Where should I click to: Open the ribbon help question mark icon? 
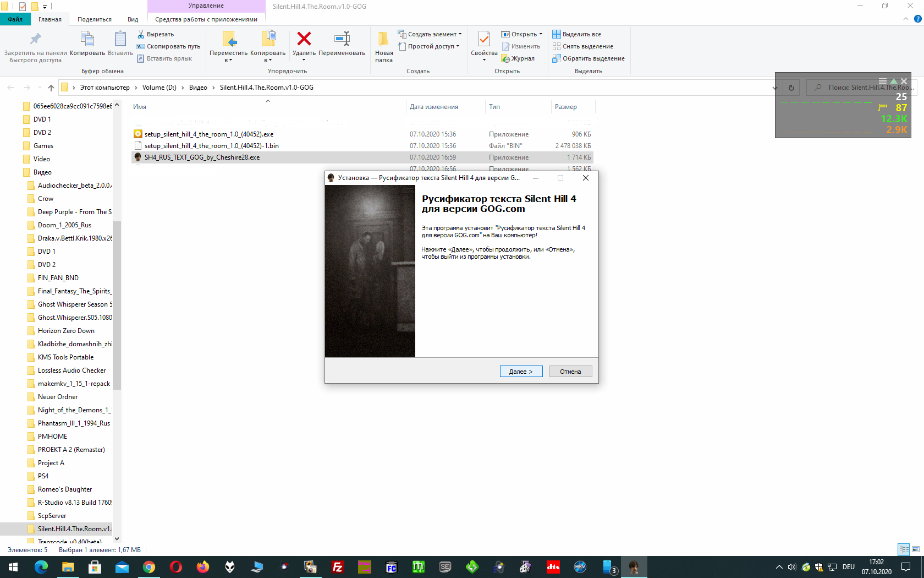(917, 19)
